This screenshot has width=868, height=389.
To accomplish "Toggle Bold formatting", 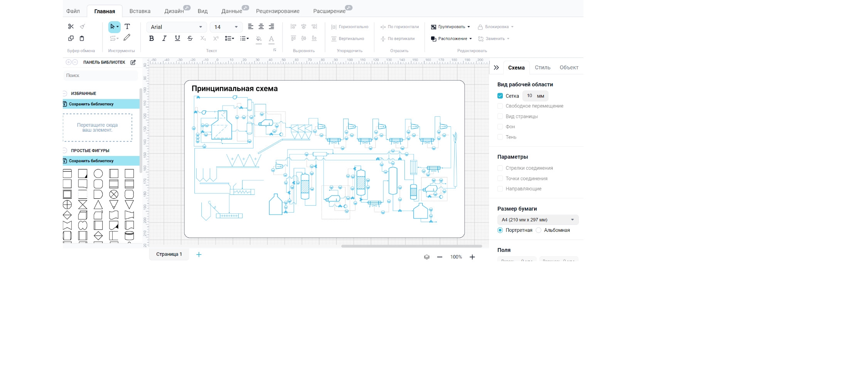I will coord(152,39).
